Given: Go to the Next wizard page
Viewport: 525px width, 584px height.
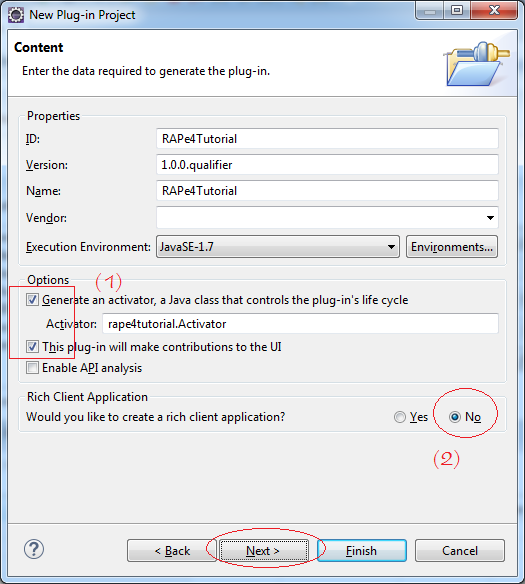Looking at the screenshot, I should (263, 550).
